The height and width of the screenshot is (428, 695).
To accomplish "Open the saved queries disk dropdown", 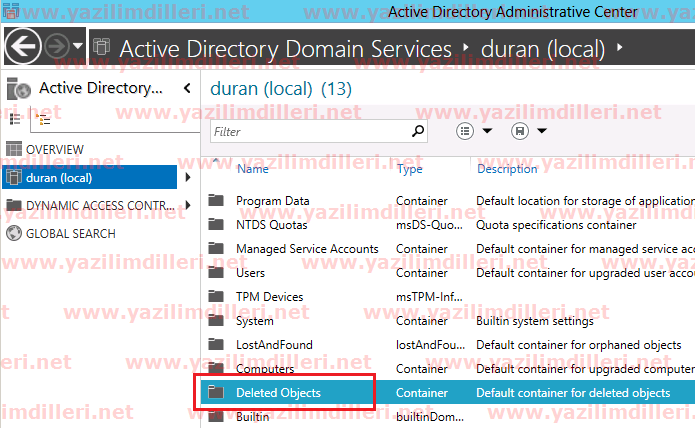I will tap(529, 131).
